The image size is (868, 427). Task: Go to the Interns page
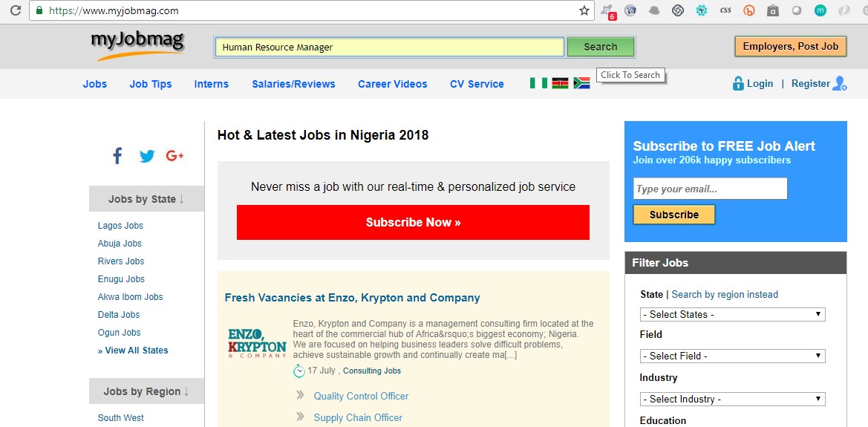coord(212,84)
